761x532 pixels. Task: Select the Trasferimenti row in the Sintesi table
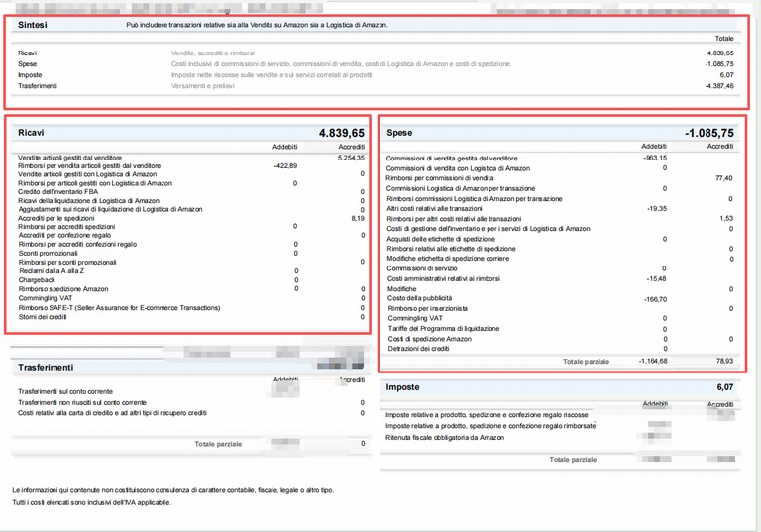[376, 86]
